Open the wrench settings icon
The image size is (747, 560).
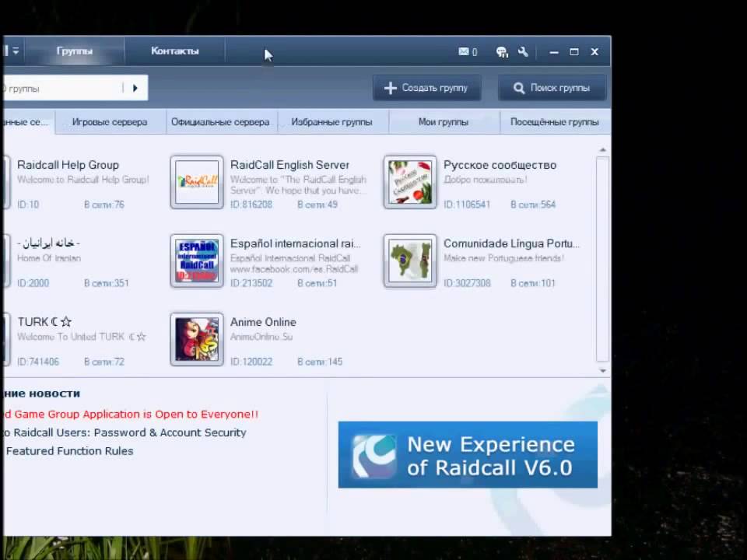click(523, 51)
